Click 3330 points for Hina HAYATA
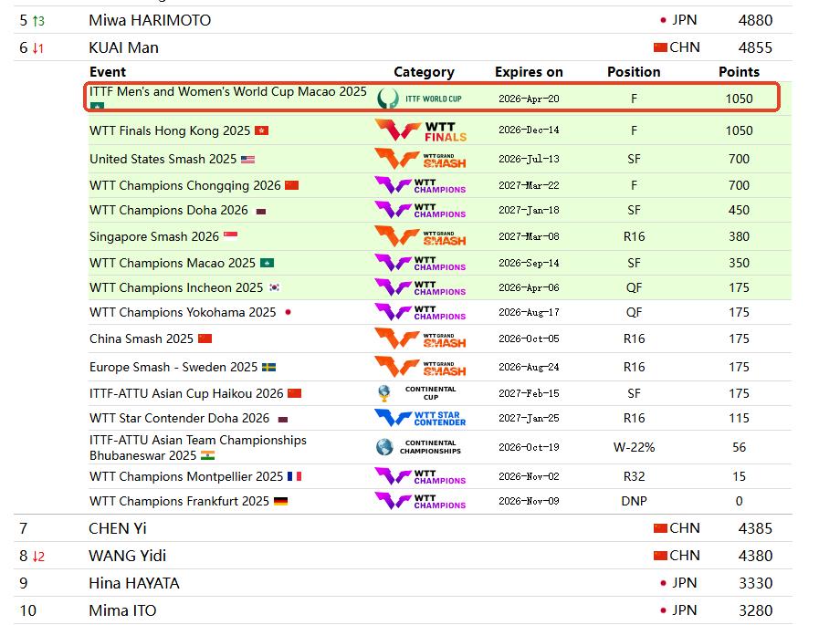Image resolution: width=840 pixels, height=625 pixels. (755, 583)
